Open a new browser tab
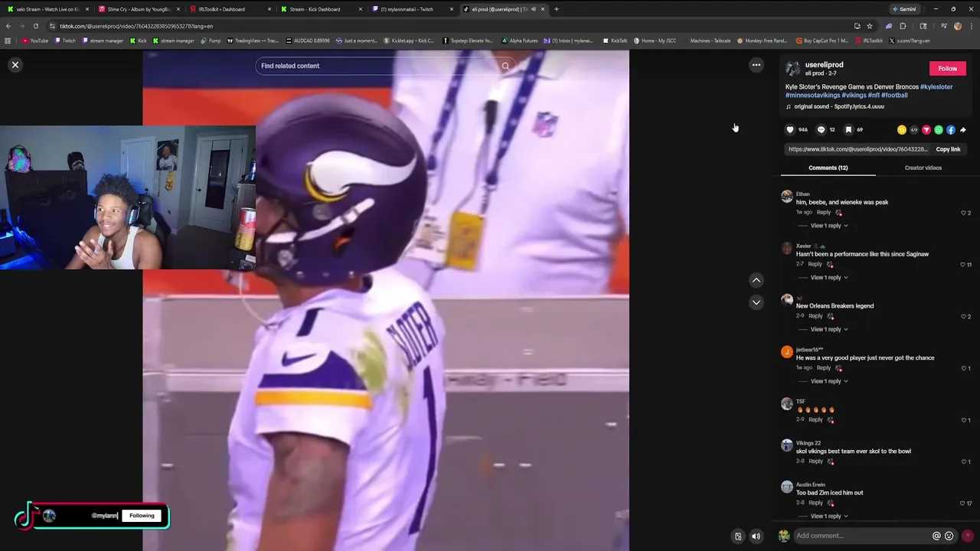This screenshot has height=551, width=980. [x=556, y=9]
